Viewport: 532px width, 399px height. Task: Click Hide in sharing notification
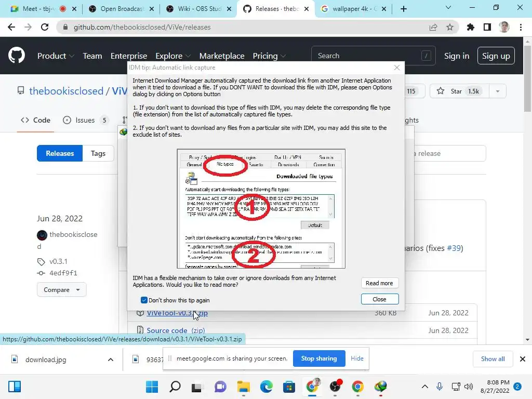(357, 358)
